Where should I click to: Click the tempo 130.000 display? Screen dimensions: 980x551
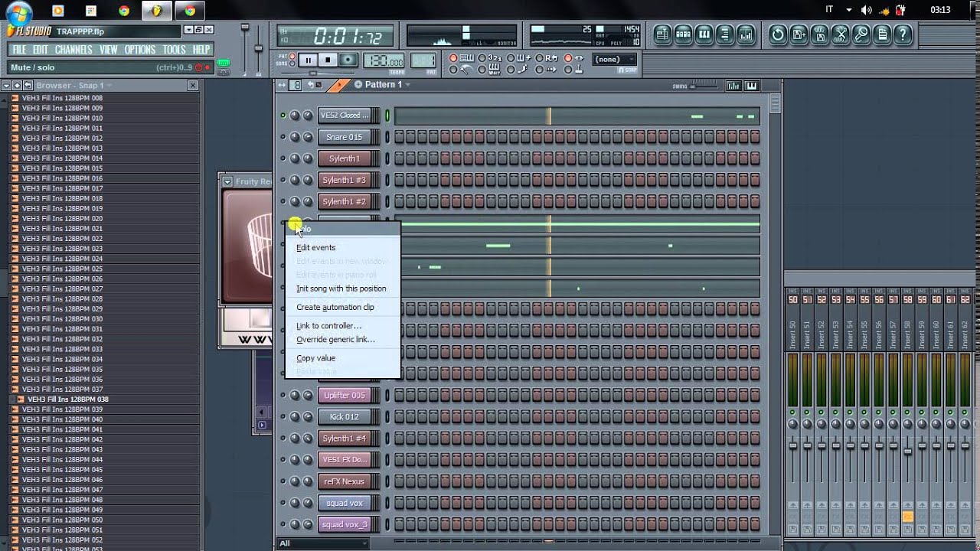point(384,60)
